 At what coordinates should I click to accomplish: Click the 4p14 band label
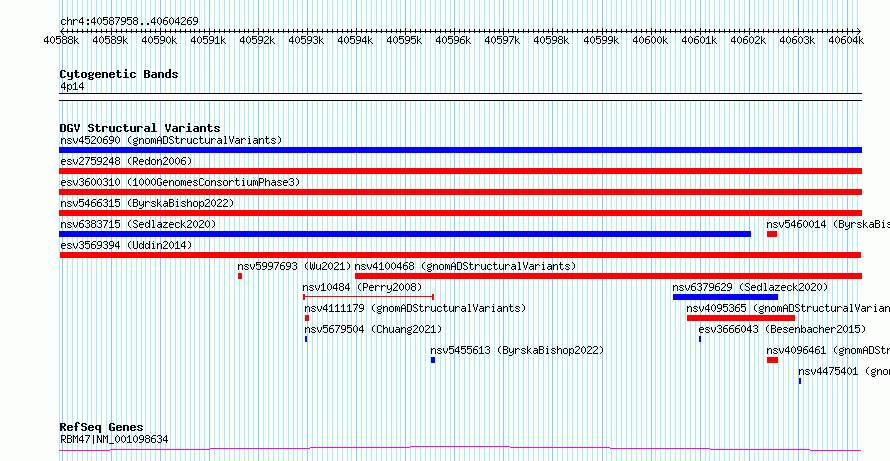point(72,87)
